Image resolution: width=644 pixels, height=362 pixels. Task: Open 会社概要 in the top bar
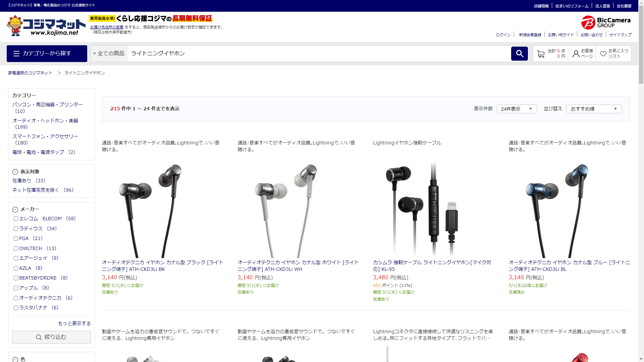click(624, 6)
